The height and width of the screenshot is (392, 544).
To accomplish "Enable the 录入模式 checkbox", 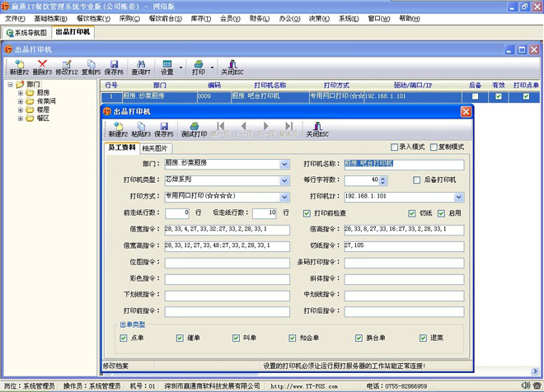I will point(394,147).
